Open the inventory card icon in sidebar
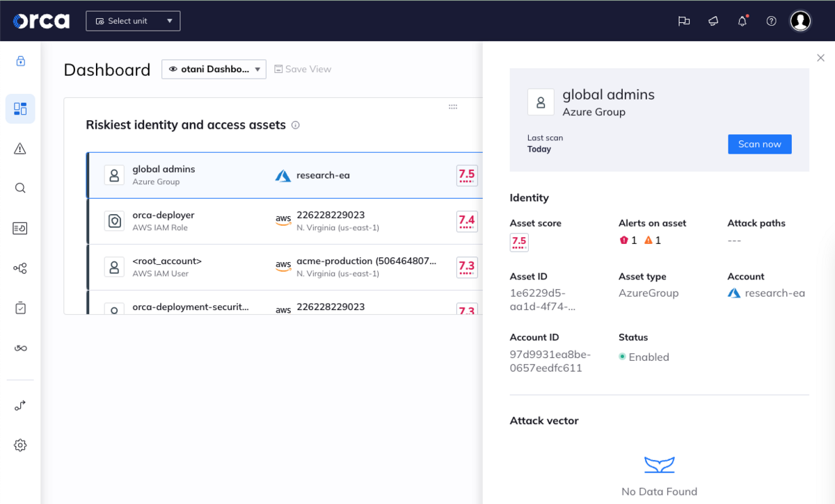Viewport: 835px width, 504px height. (20, 228)
